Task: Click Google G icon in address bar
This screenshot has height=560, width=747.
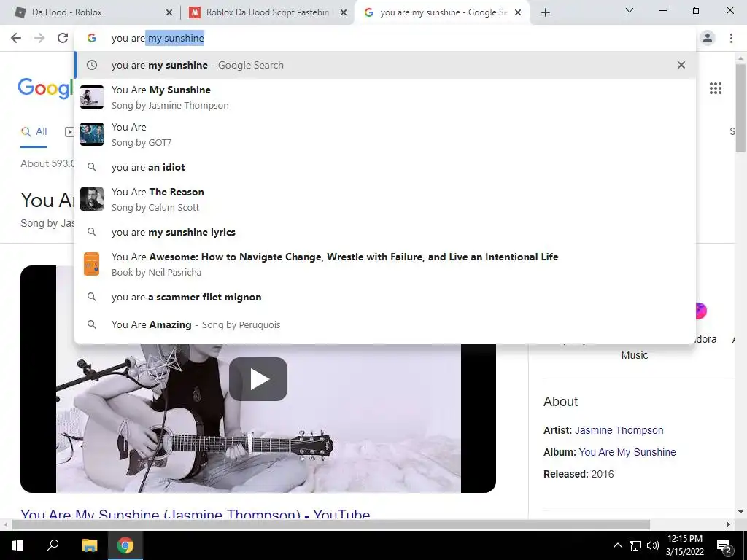Action: (91, 38)
